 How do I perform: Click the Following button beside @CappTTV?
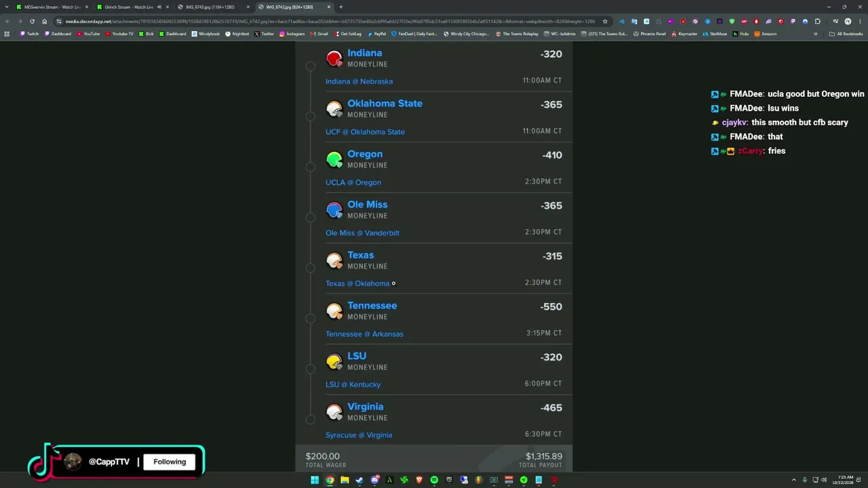point(170,462)
